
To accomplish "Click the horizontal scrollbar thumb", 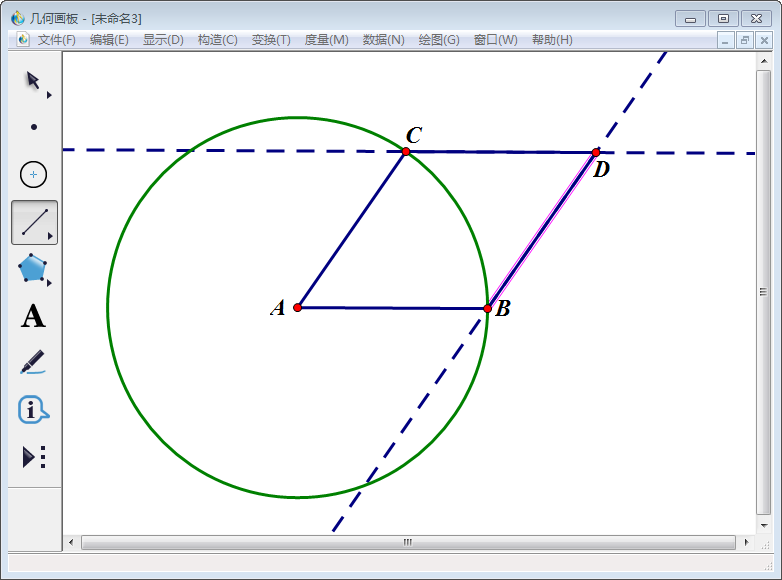I will coord(408,542).
